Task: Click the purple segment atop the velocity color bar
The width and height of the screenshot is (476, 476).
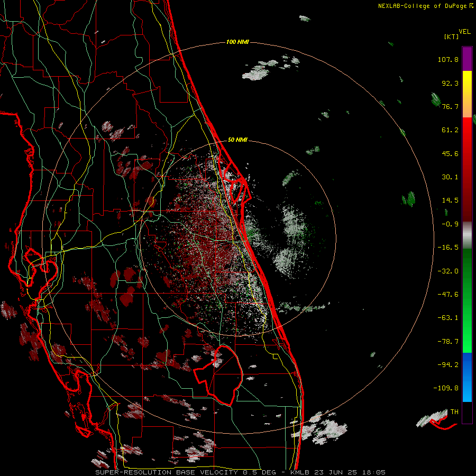Action: (467, 59)
